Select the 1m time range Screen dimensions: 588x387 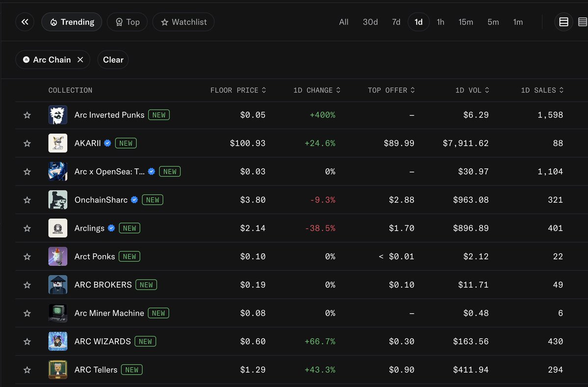click(518, 22)
